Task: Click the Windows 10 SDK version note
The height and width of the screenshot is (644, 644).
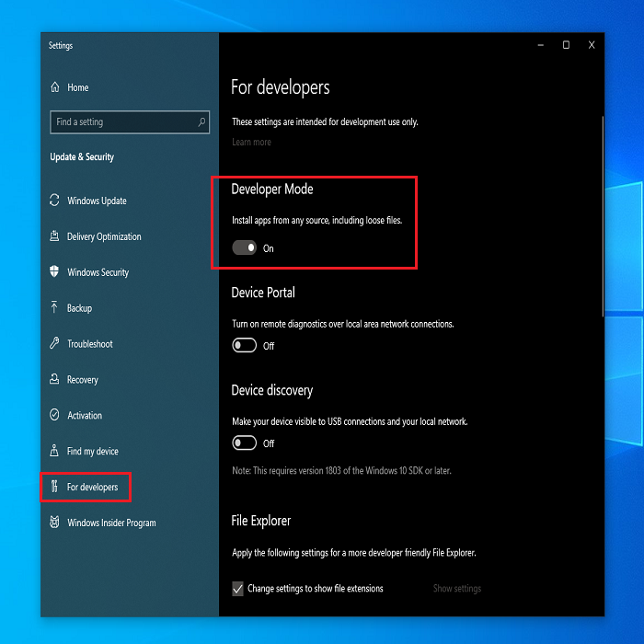Action: pos(341,471)
